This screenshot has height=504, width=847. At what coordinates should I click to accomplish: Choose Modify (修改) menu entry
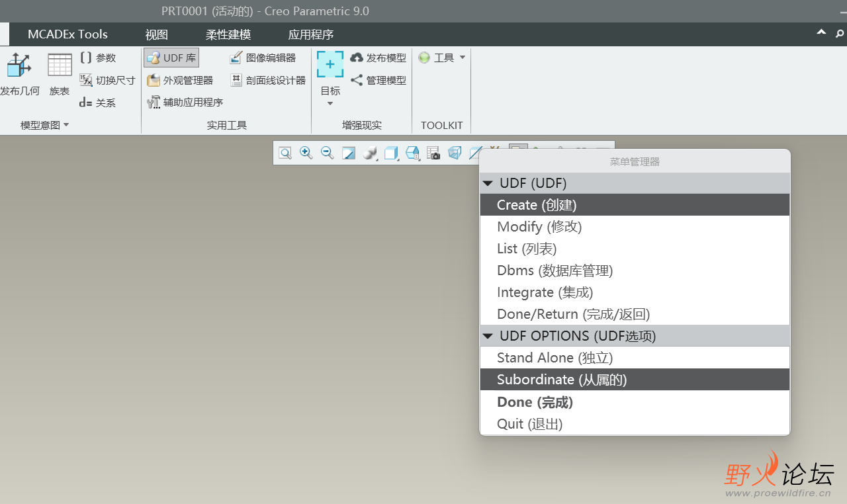click(x=635, y=227)
